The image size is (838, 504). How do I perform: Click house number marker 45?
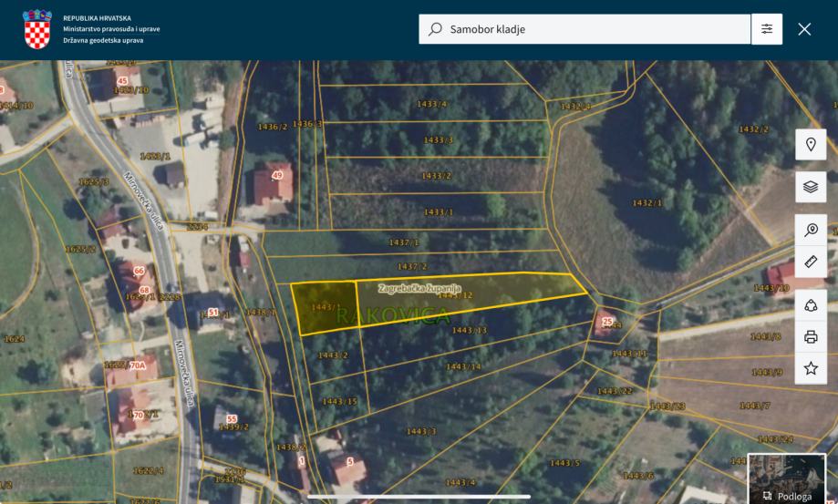(x=122, y=81)
